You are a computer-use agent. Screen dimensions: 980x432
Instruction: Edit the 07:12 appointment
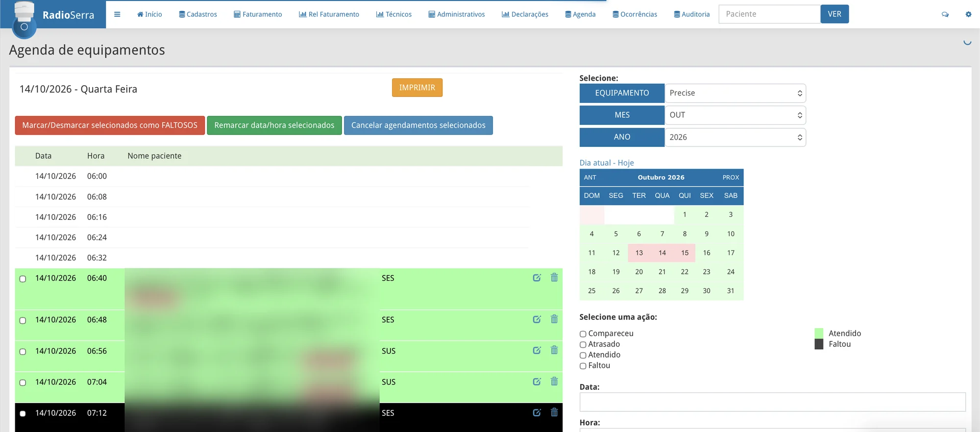[537, 412]
